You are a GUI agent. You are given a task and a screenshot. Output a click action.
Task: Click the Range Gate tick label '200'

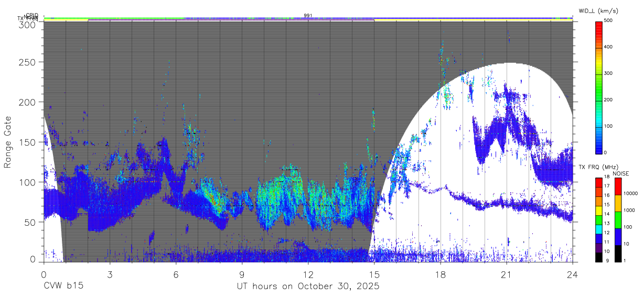27,102
